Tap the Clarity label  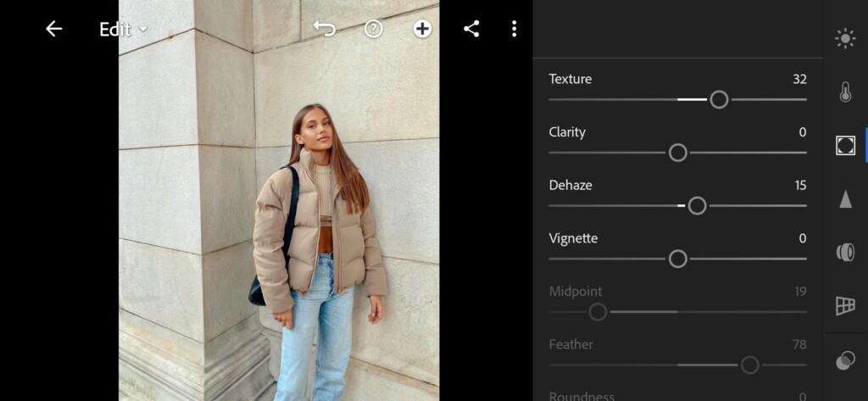[567, 132]
